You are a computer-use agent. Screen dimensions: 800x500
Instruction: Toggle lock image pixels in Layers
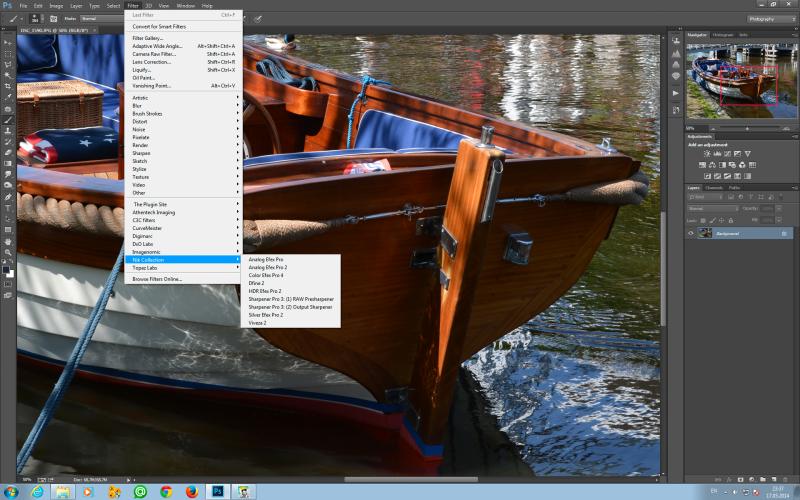tap(713, 220)
